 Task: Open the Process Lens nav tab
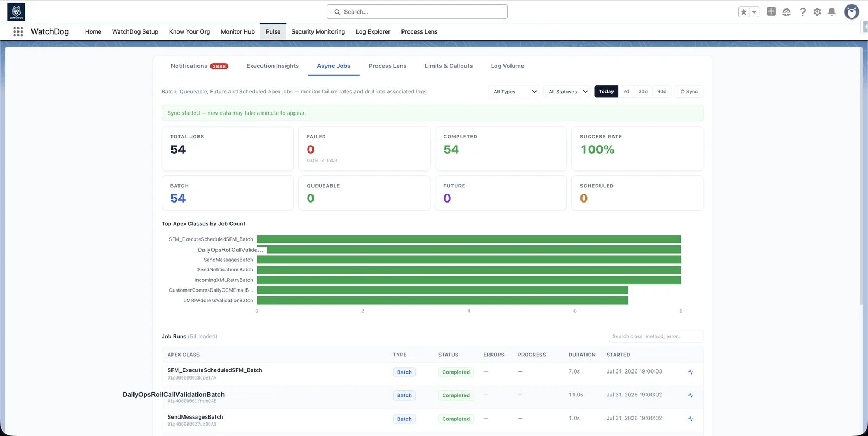419,31
